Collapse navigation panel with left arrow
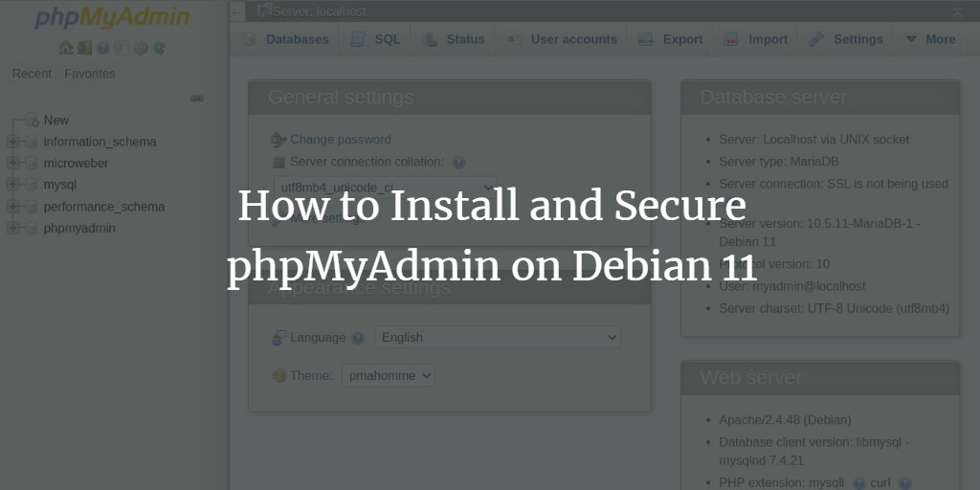980x490 pixels. [x=237, y=11]
